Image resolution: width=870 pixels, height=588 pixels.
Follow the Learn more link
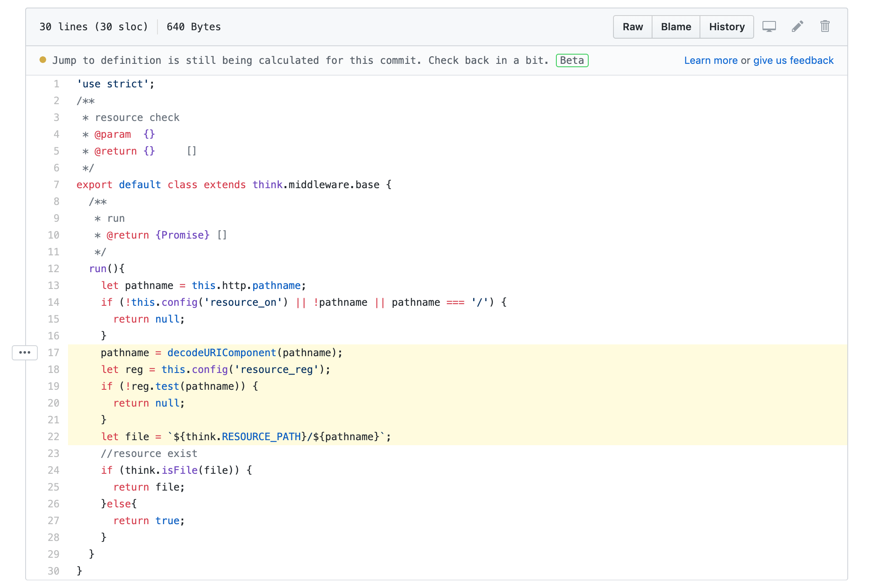point(711,60)
